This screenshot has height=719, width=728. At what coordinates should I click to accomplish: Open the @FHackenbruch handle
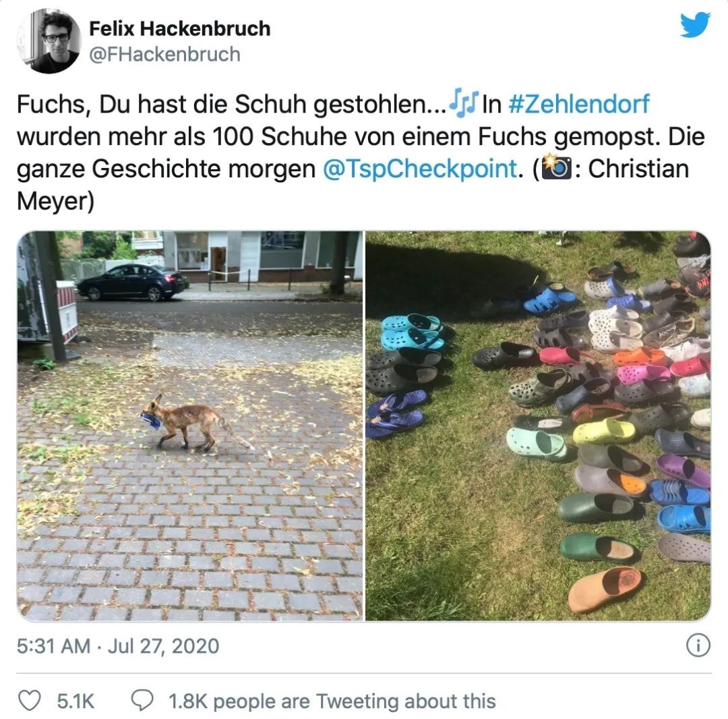(165, 55)
